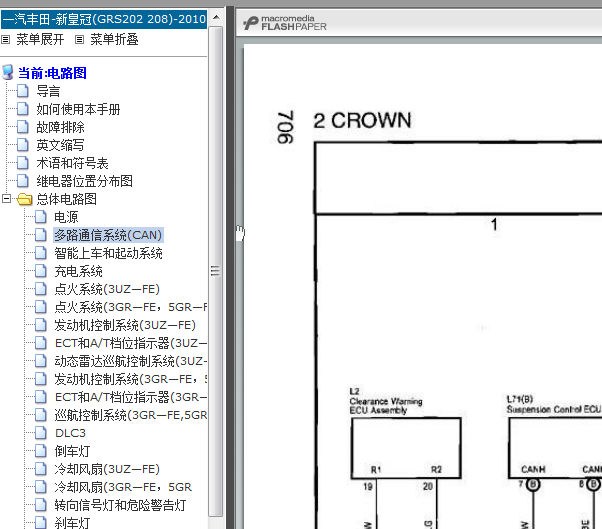The image size is (602, 529).
Task: Collapse the 总体电路图 folder node
Action: click(x=6, y=199)
